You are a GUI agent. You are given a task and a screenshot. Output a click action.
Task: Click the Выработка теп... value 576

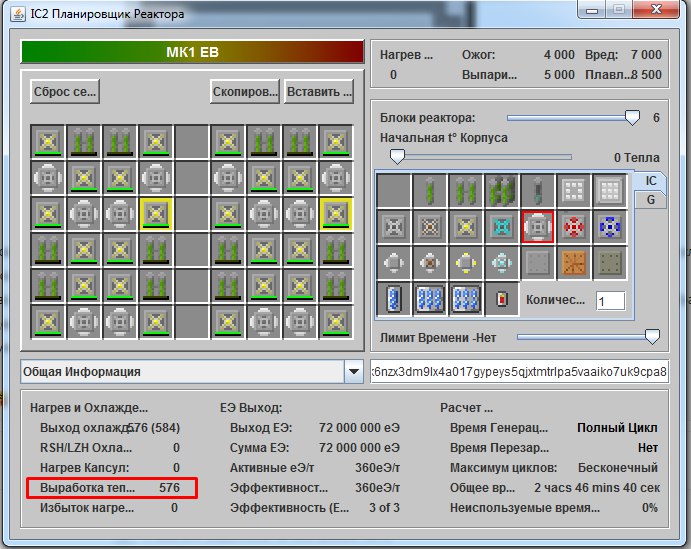(x=170, y=488)
